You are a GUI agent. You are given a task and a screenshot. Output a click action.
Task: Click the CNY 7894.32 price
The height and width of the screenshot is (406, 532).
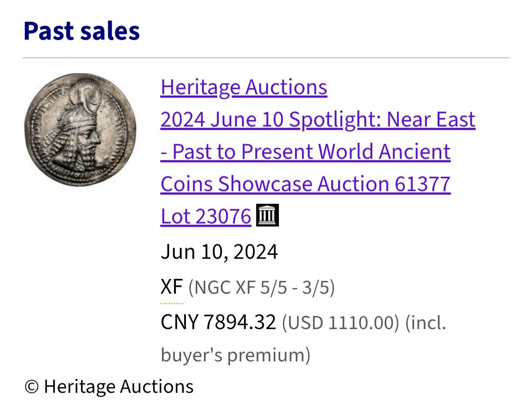click(x=218, y=323)
